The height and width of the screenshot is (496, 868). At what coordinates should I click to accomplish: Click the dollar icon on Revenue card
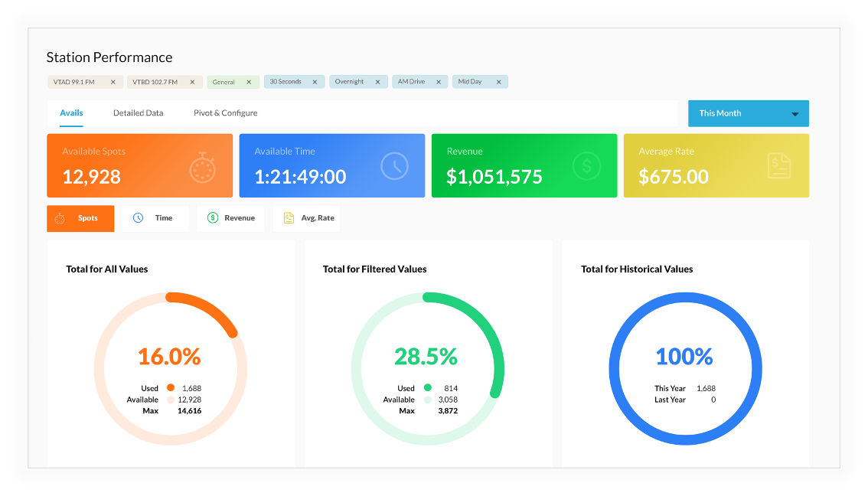tap(587, 166)
